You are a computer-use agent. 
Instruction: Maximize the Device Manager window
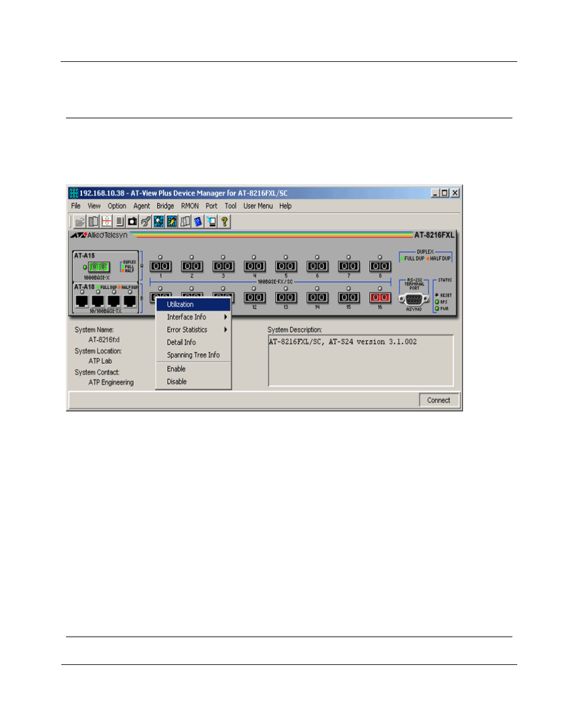(x=445, y=193)
